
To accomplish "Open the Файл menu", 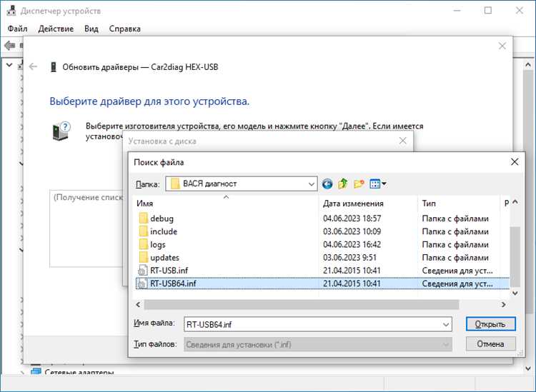I will pyautogui.click(x=17, y=29).
